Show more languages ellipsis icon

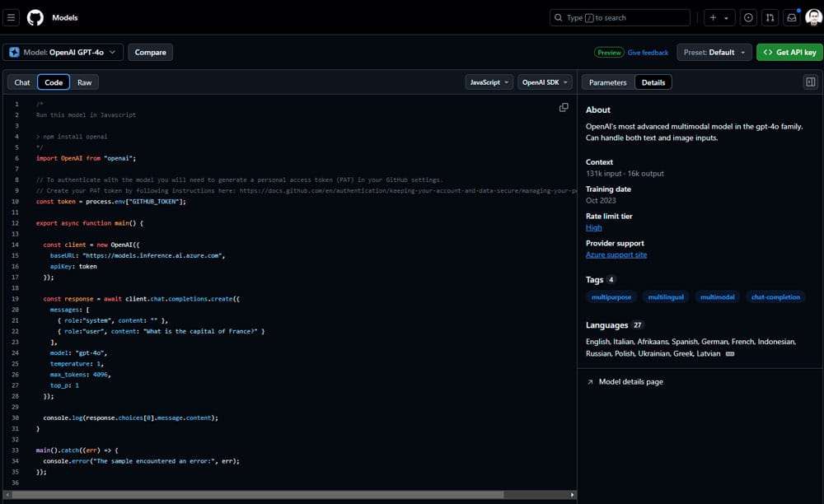[730, 354]
